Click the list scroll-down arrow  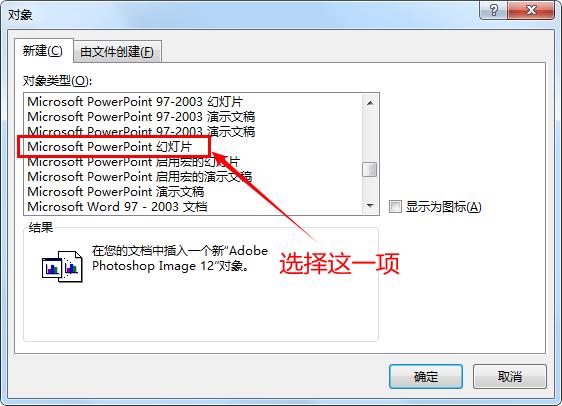point(370,206)
